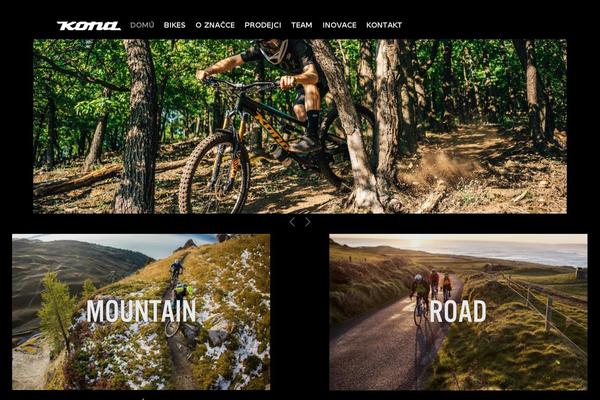
Task: Open the MOUNTAIN bikes category tile
Action: point(141,312)
